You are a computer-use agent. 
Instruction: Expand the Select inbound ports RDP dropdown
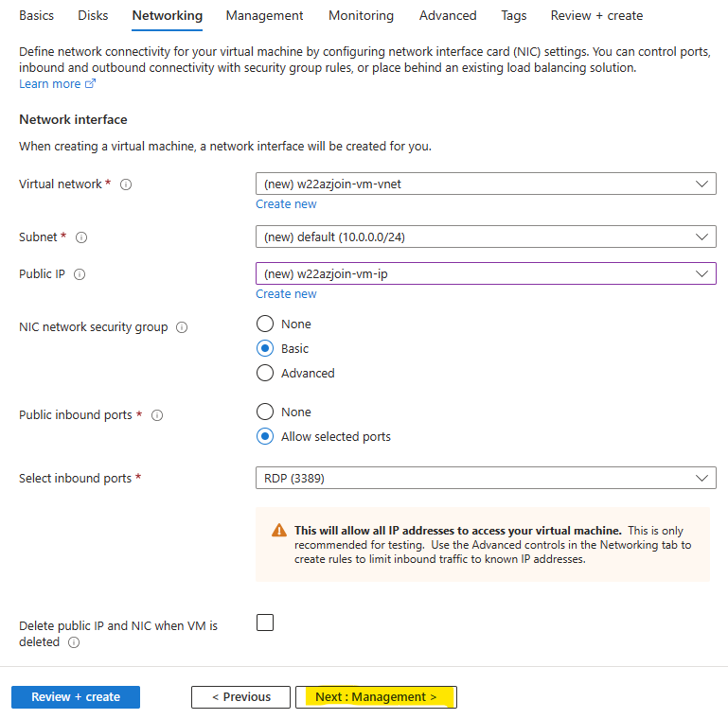pyautogui.click(x=486, y=478)
